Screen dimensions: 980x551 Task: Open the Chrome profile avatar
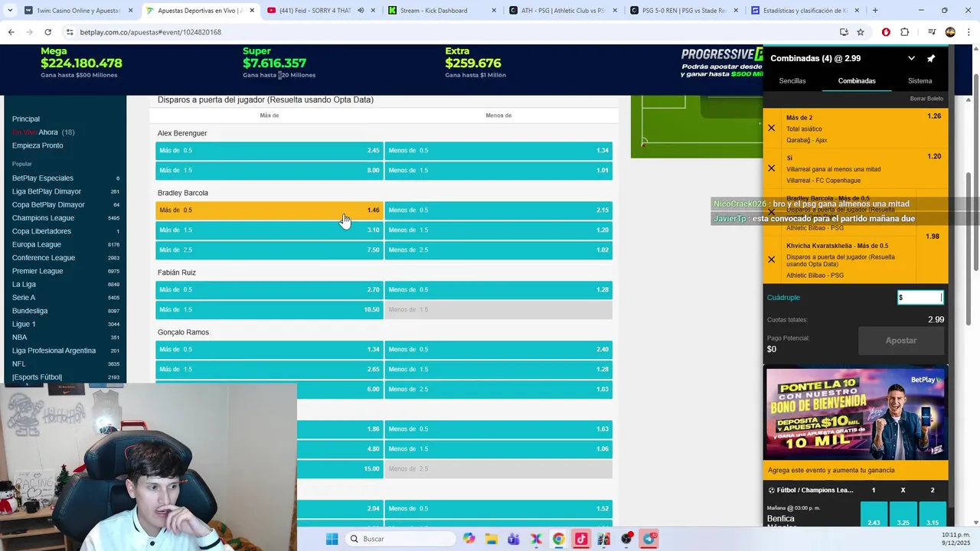click(950, 32)
